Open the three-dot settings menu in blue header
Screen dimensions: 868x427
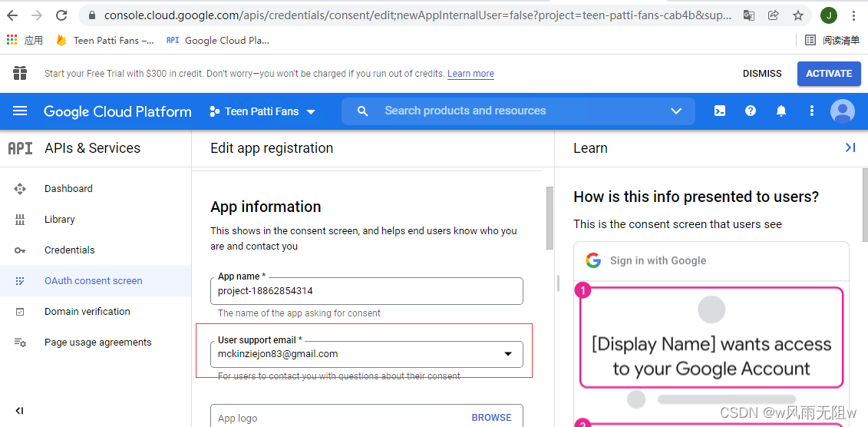pyautogui.click(x=812, y=111)
